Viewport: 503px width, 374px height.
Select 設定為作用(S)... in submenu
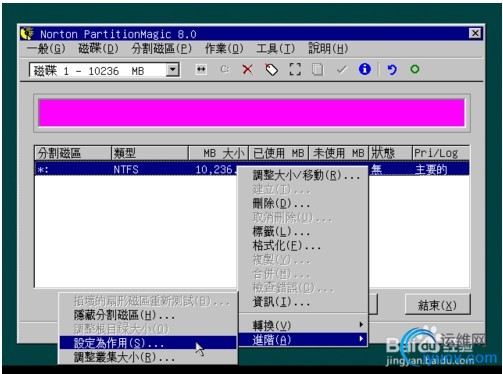[x=148, y=343]
